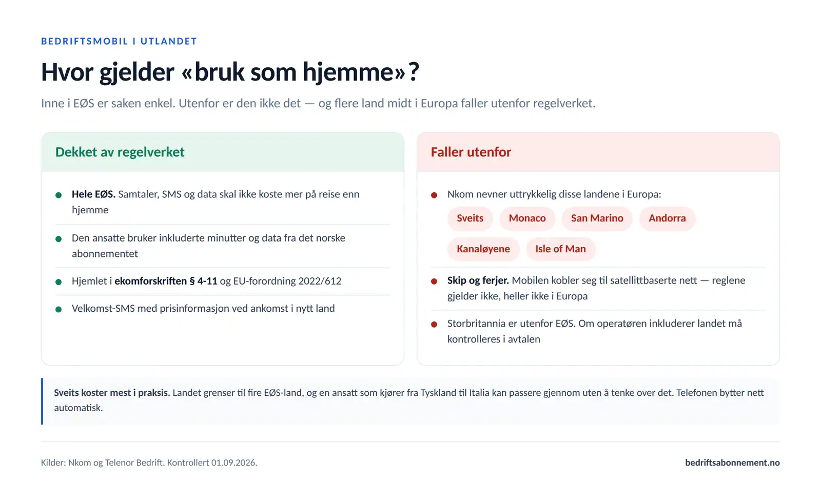Select the Kanaløyene chip
821x504 pixels.
tap(483, 249)
